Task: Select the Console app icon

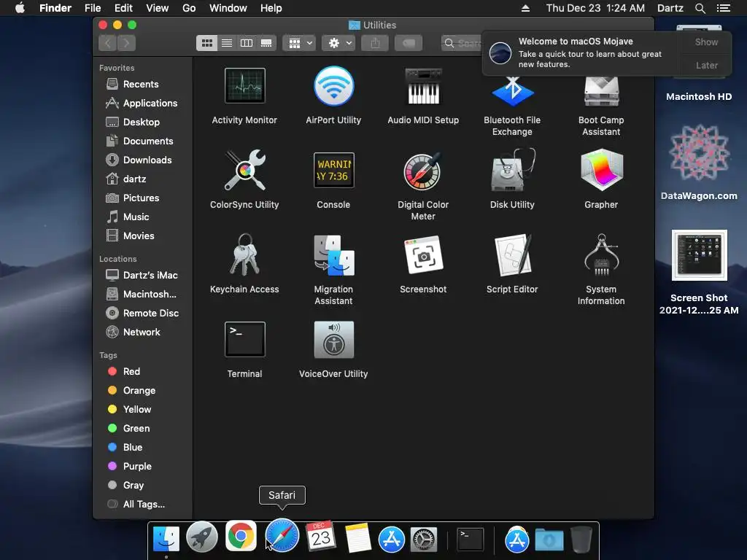Action: coord(333,170)
